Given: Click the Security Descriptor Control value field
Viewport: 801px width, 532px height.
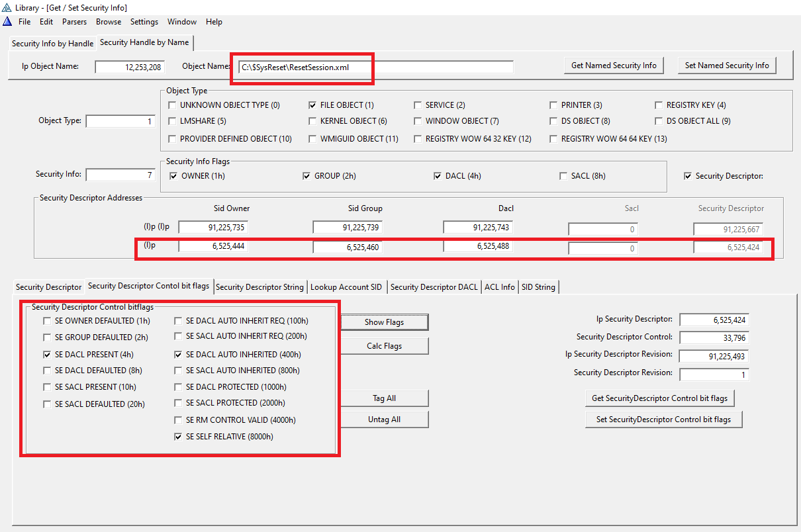Looking at the screenshot, I should coord(714,337).
